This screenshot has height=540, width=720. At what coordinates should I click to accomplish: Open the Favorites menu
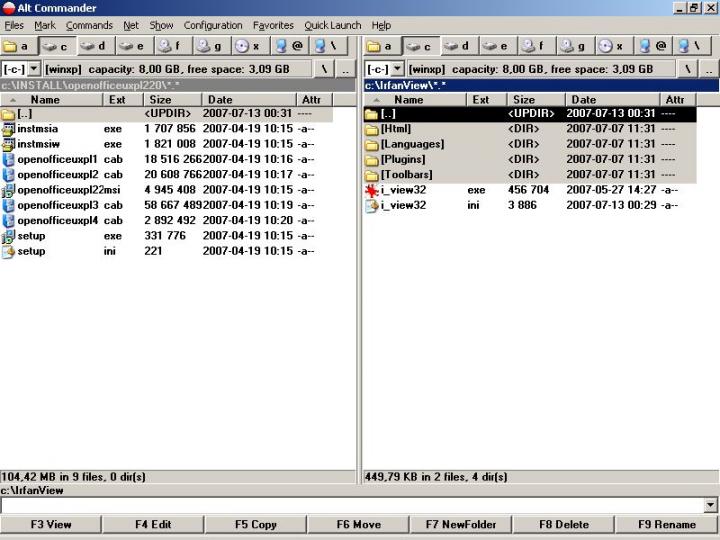click(x=273, y=25)
